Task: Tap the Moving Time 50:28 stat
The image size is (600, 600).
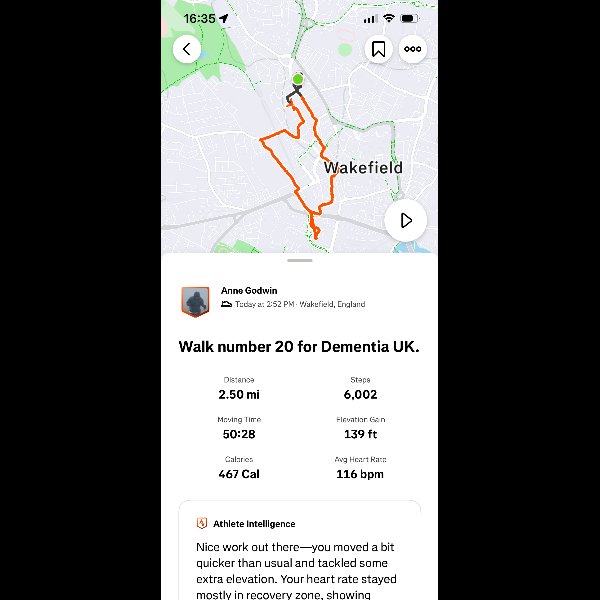Action: coord(238,428)
